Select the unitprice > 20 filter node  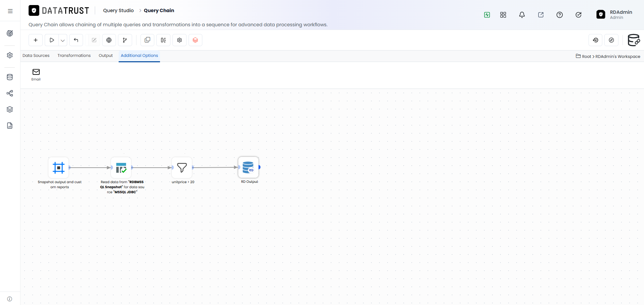(x=182, y=168)
